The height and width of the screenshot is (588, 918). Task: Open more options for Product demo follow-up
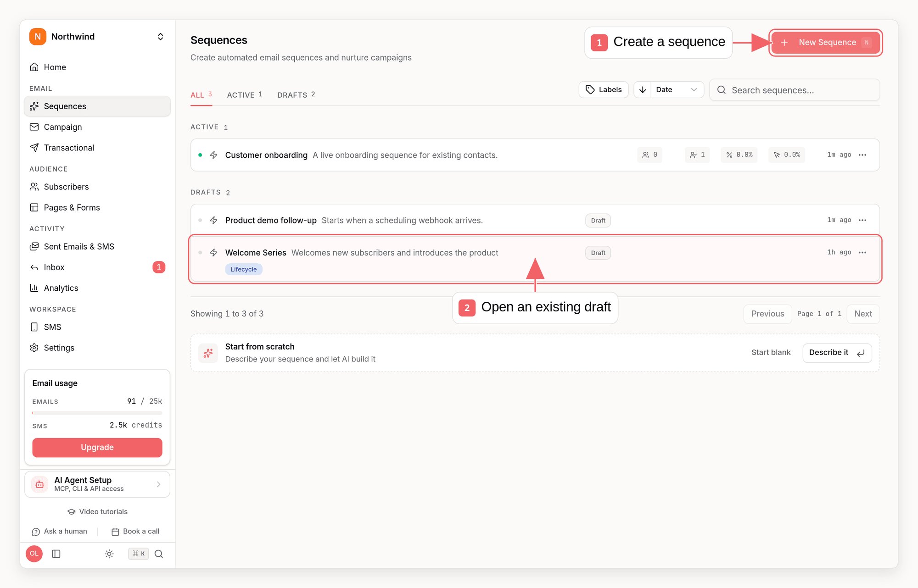862,220
